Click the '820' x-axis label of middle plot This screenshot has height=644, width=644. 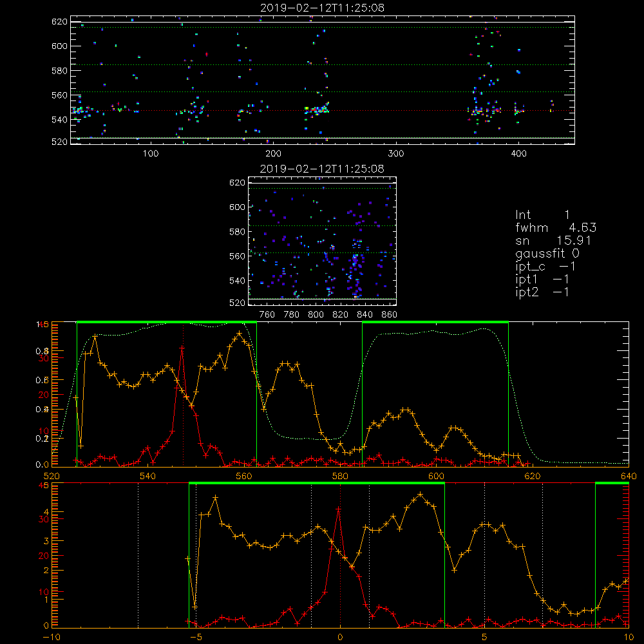click(x=341, y=315)
